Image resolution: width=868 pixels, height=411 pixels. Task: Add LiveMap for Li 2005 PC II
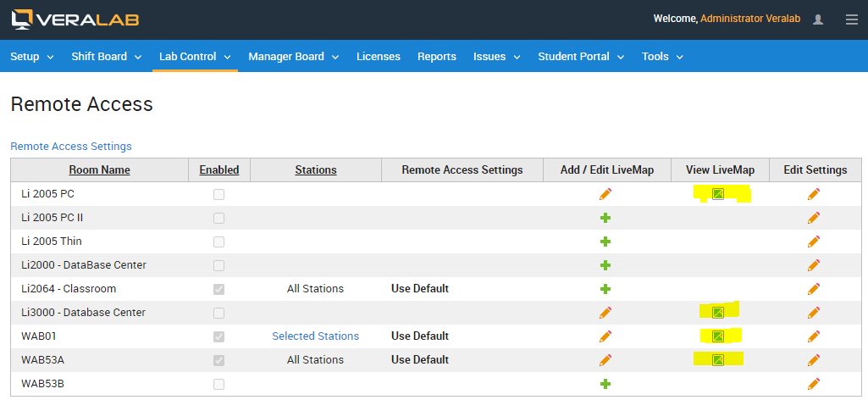point(605,218)
